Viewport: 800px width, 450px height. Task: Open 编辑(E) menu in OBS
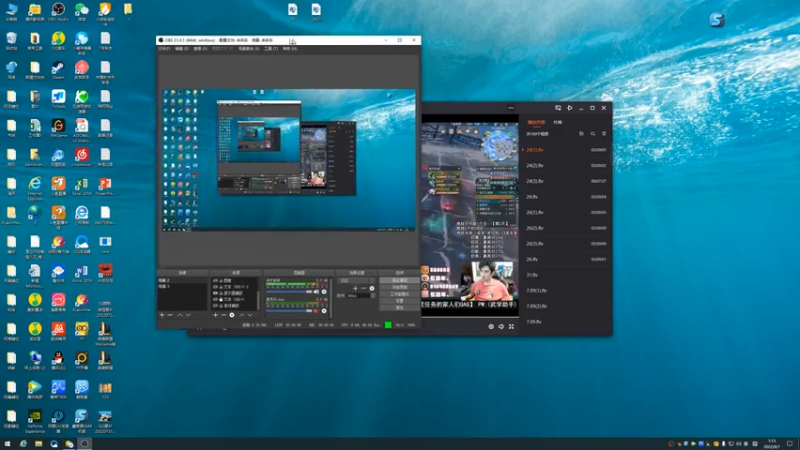pyautogui.click(x=182, y=49)
